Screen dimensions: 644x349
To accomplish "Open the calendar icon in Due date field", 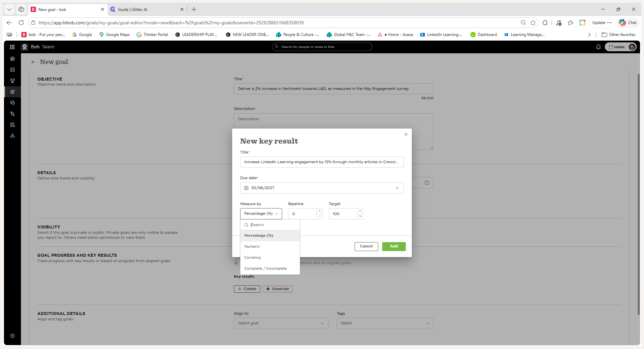I will click(x=246, y=188).
